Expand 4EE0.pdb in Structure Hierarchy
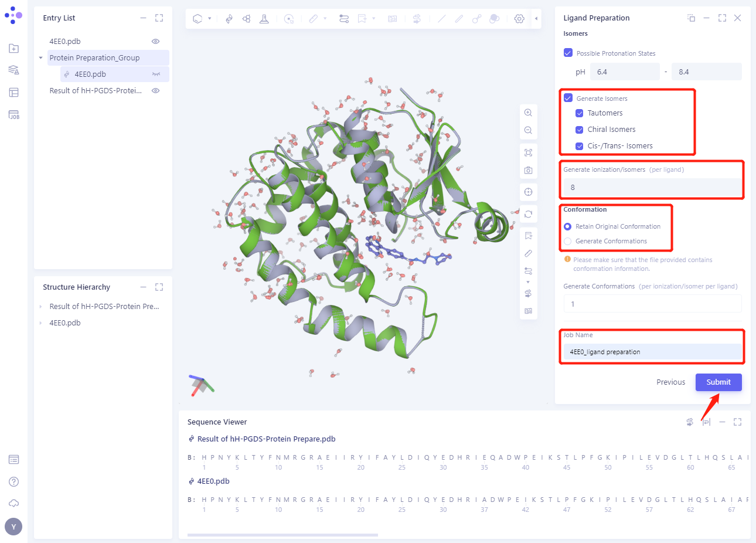Screen dimensions: 756x543 [x=40, y=323]
